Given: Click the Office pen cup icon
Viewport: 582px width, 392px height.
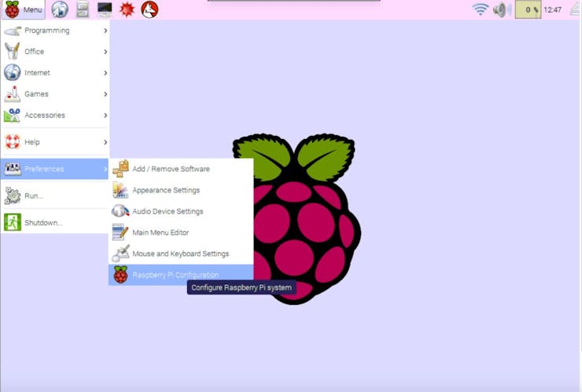Looking at the screenshot, I should click(13, 51).
